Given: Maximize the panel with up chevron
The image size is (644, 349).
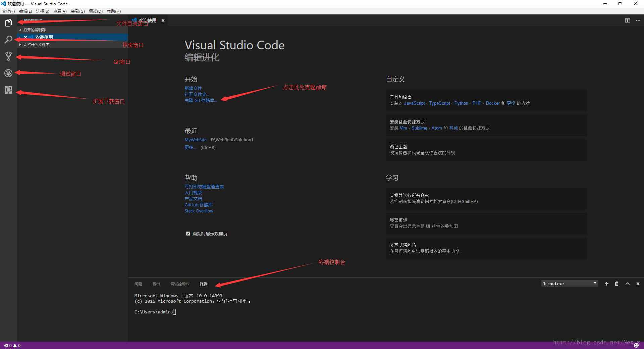Looking at the screenshot, I should click(x=628, y=284).
